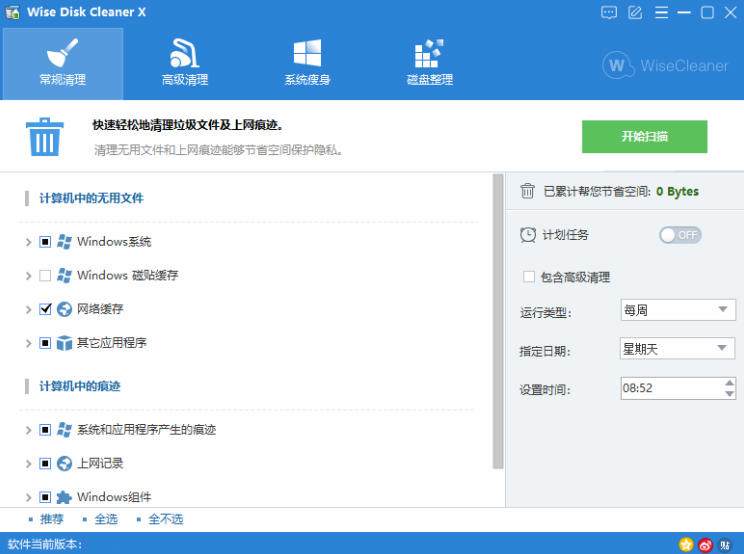Enable the 包含高级清理 checkbox
This screenshot has width=744, height=554.
click(529, 277)
